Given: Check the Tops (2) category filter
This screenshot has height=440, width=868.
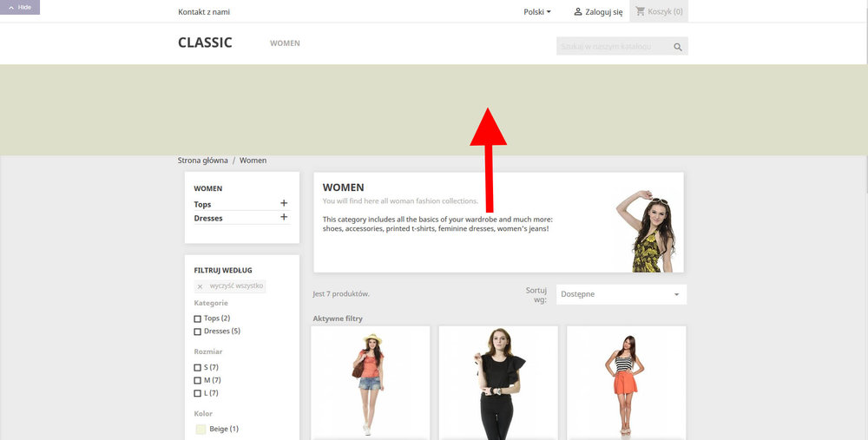Looking at the screenshot, I should click(198, 319).
